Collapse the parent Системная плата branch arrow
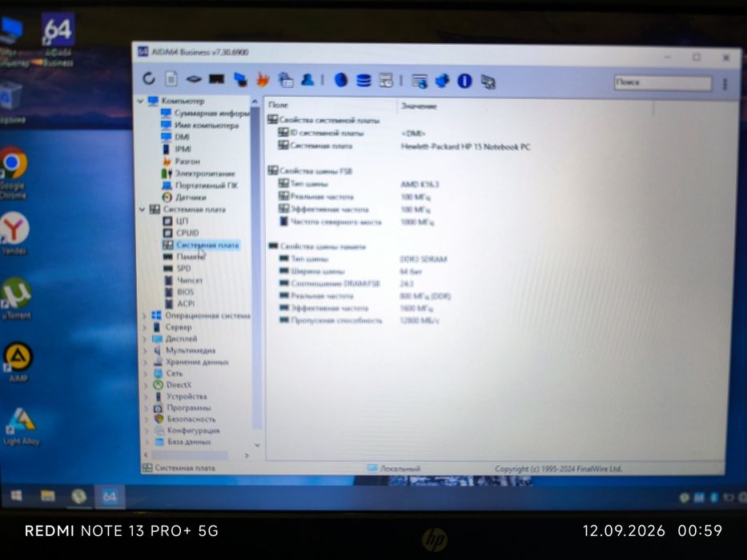Screen dimensions: 747x560 point(142,209)
